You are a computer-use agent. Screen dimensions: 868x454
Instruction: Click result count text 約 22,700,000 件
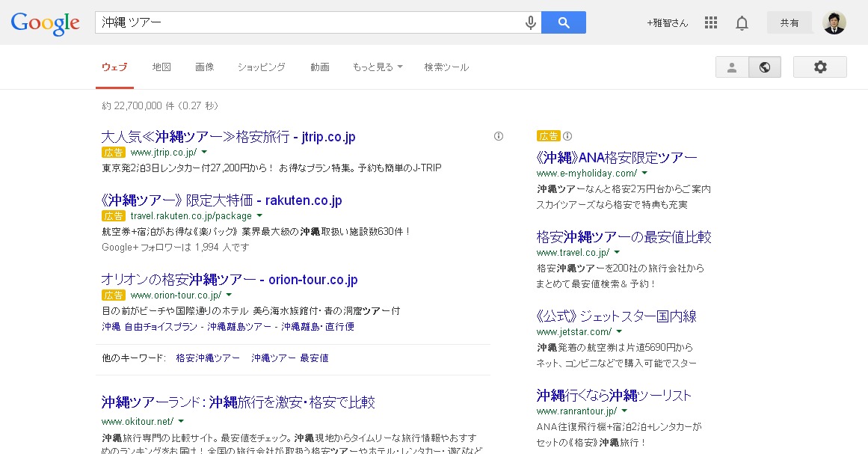coord(138,105)
